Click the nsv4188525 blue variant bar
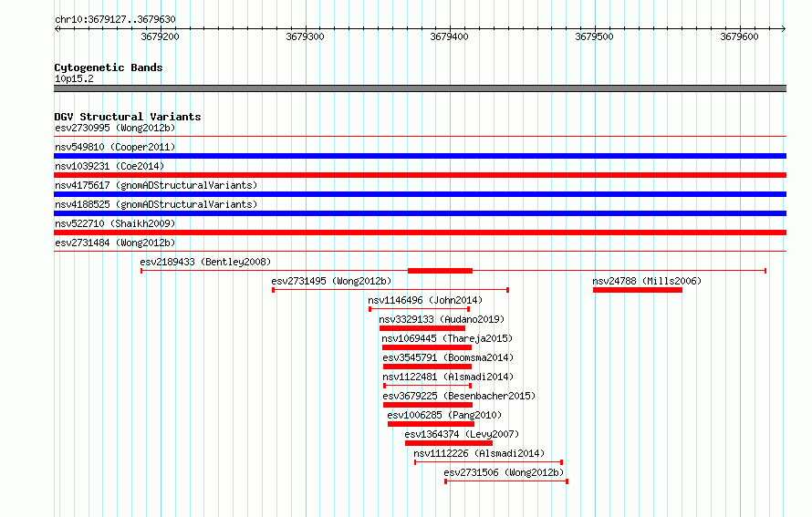812x517 pixels. pos(420,213)
